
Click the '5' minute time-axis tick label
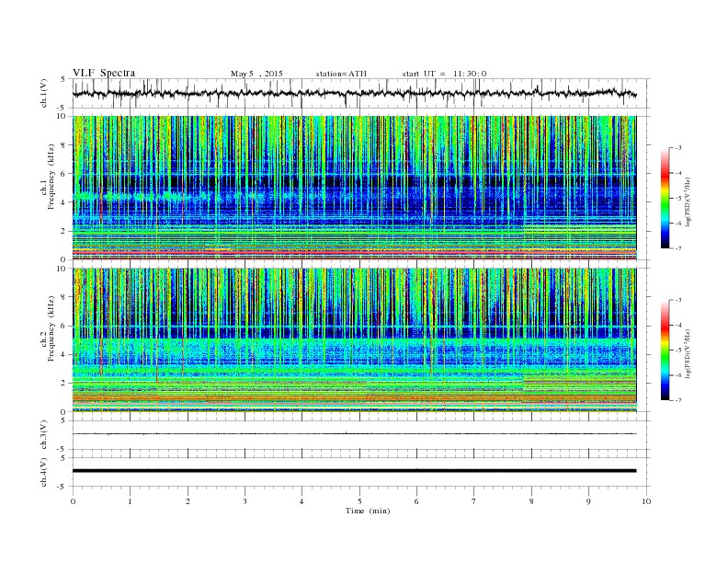point(359,501)
